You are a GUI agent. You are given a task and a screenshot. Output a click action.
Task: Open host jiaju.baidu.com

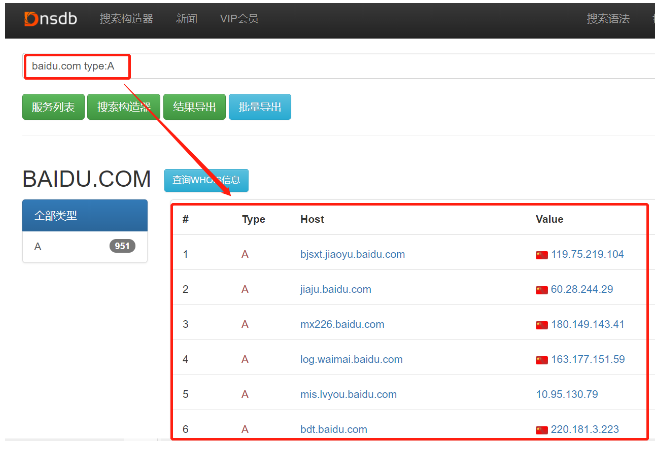pyautogui.click(x=336, y=289)
